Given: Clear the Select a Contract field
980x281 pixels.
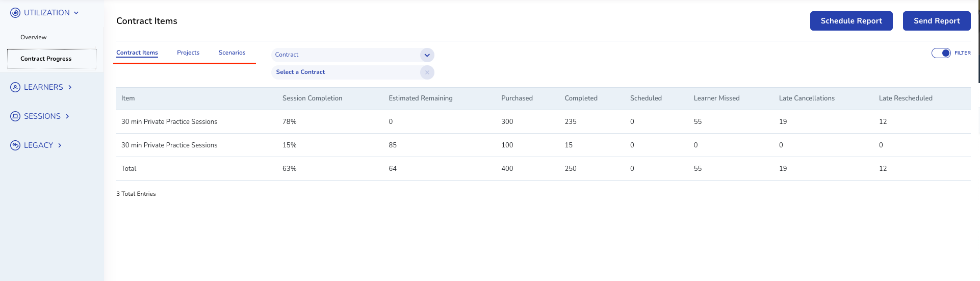Looking at the screenshot, I should pyautogui.click(x=427, y=72).
